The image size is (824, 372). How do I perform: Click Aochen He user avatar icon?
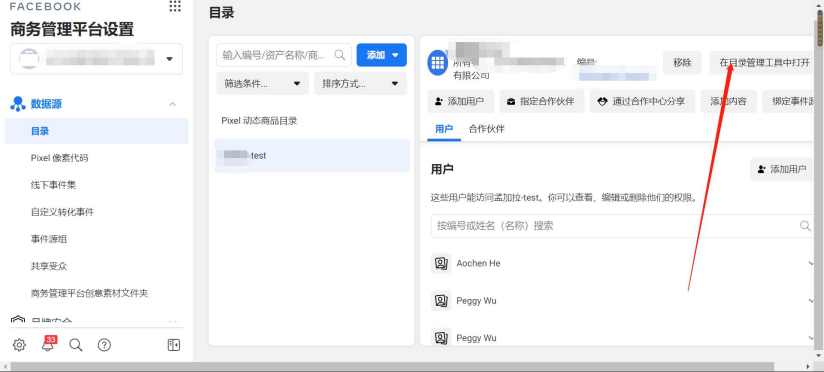tap(441, 263)
